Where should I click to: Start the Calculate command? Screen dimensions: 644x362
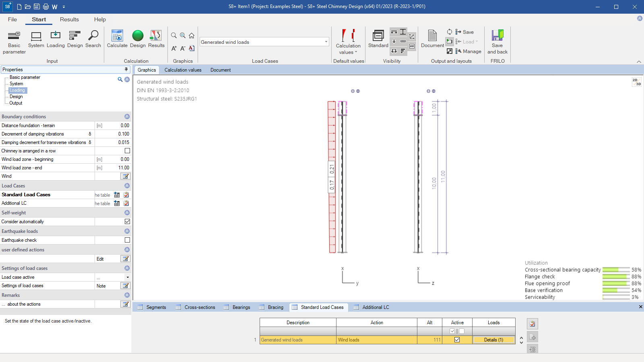point(117,39)
